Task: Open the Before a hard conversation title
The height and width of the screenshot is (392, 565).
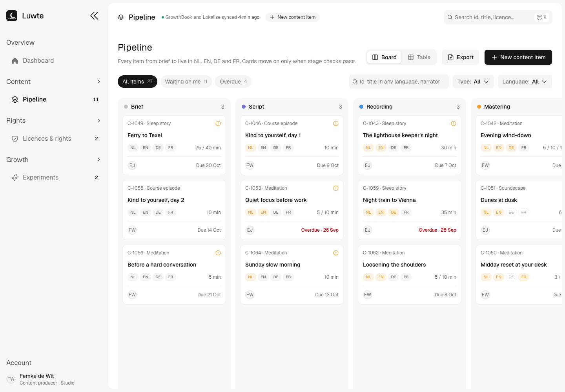Action: coord(162,265)
